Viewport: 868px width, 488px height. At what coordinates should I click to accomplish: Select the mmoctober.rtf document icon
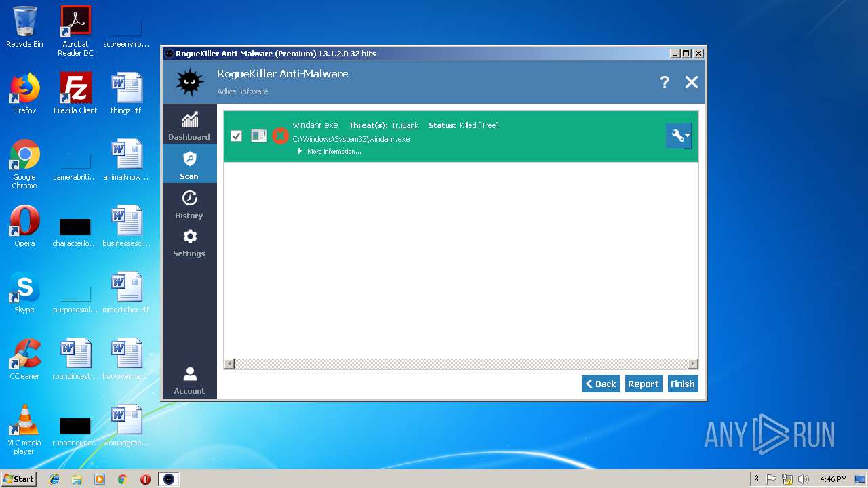pos(126,293)
